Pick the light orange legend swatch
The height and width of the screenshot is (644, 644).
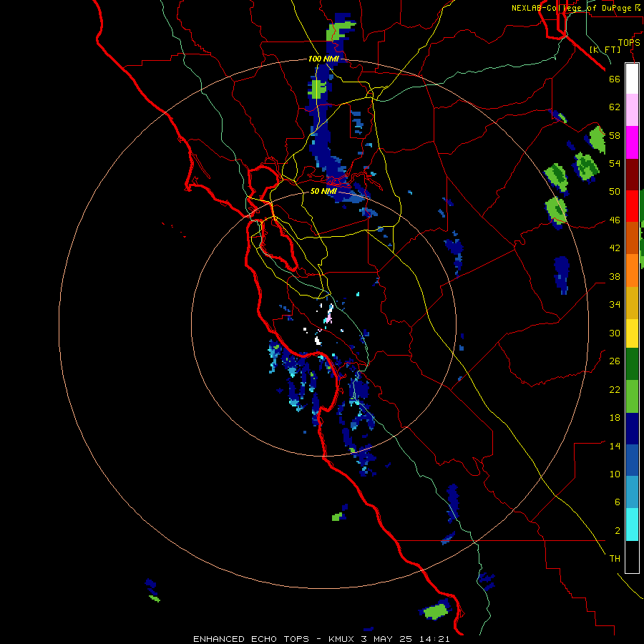[632, 270]
